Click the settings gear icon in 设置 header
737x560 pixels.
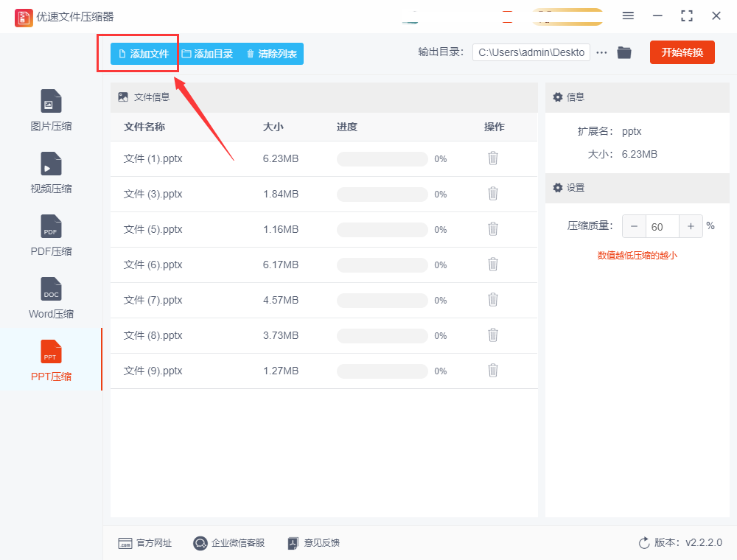pyautogui.click(x=557, y=188)
